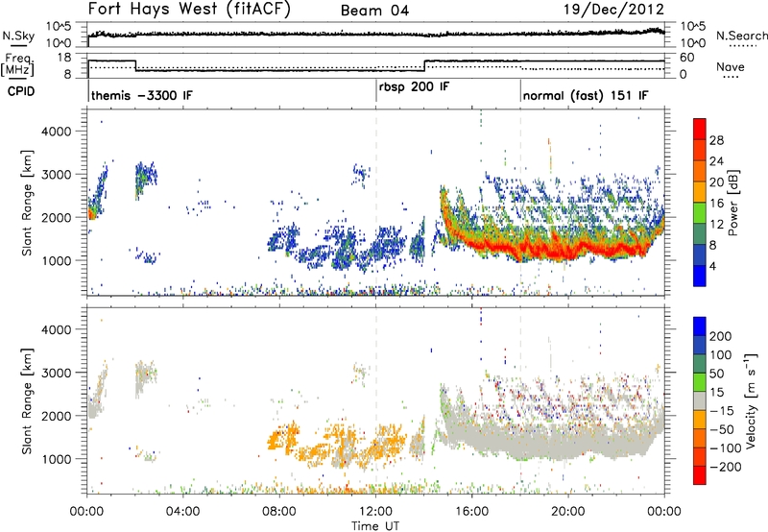The image size is (768, 532).
Task: Click the '16:00' time axis label
Action: (471, 512)
